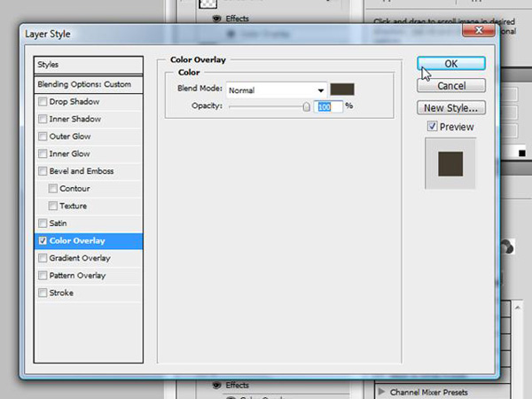Select the Satin label
Viewport: 532px width, 399px height.
[58, 223]
